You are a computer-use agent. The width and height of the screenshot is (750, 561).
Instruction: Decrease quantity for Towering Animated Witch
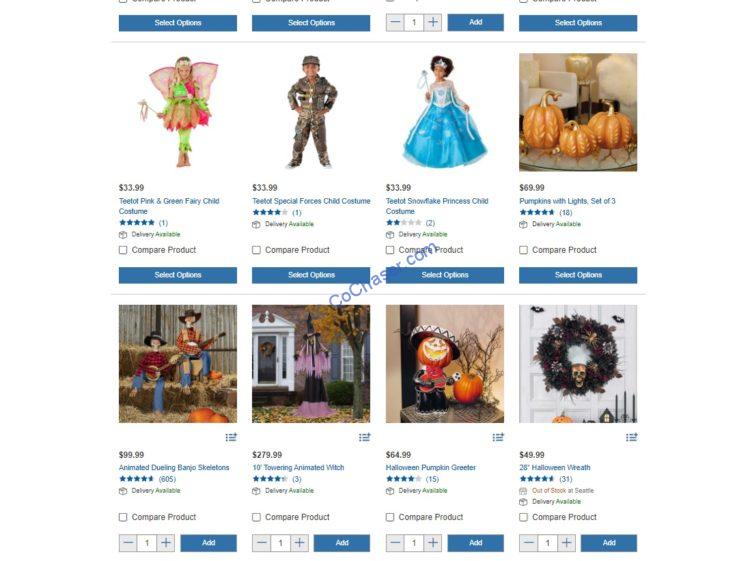[261, 543]
